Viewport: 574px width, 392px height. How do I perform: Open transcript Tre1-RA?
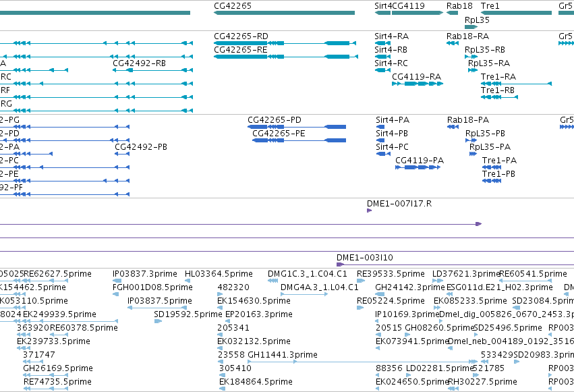tap(498, 77)
